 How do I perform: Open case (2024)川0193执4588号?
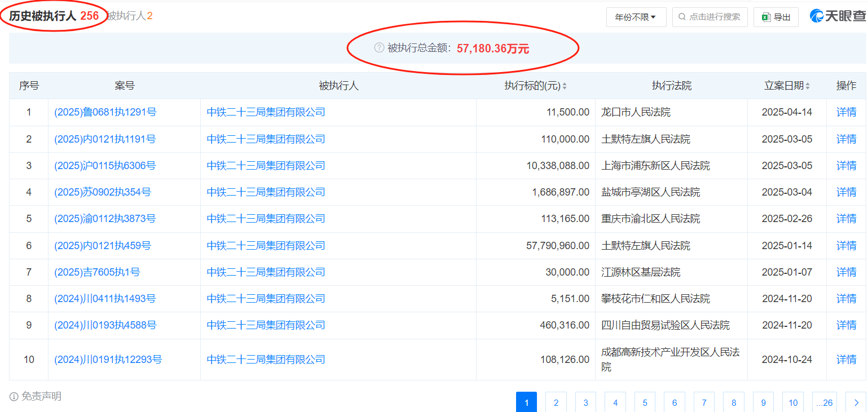pos(105,325)
